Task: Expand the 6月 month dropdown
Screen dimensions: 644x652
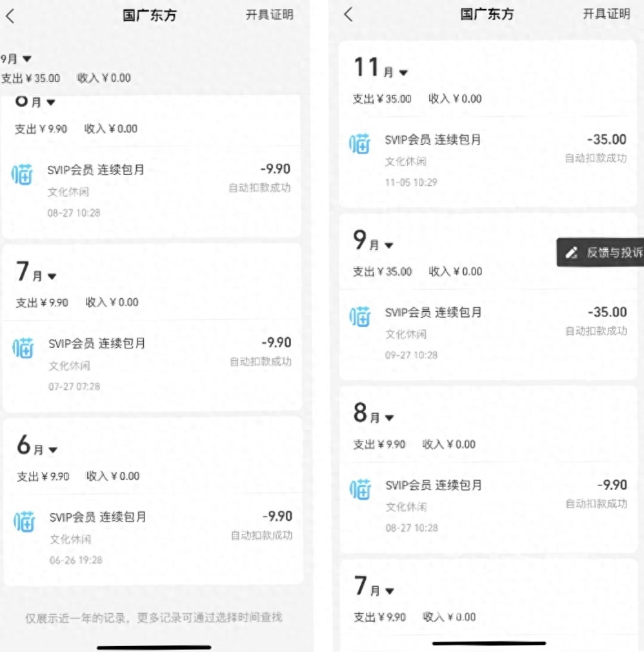Action: (53, 449)
